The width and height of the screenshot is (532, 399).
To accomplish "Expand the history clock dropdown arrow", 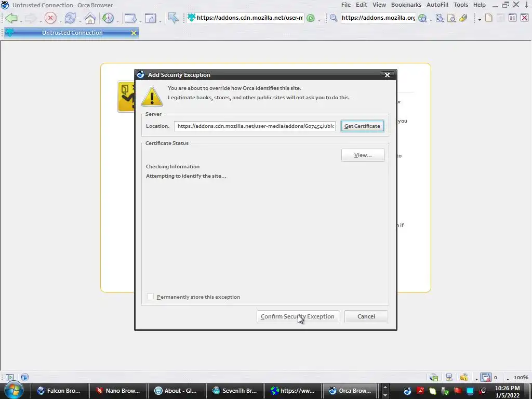I will (x=118, y=21).
